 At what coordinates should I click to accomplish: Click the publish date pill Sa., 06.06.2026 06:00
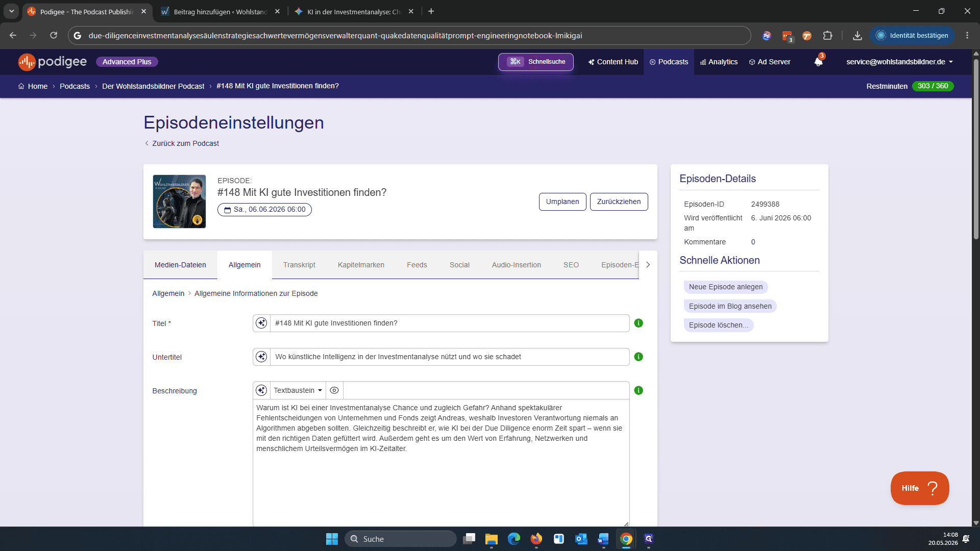264,210
